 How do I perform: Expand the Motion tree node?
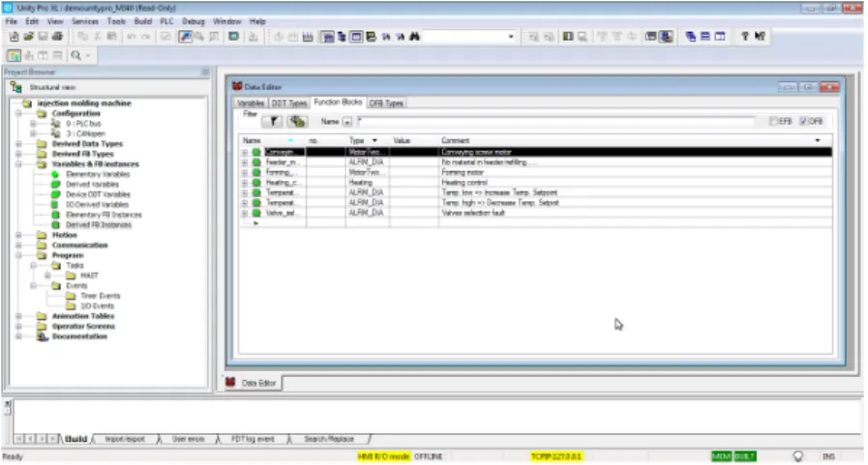(x=18, y=235)
